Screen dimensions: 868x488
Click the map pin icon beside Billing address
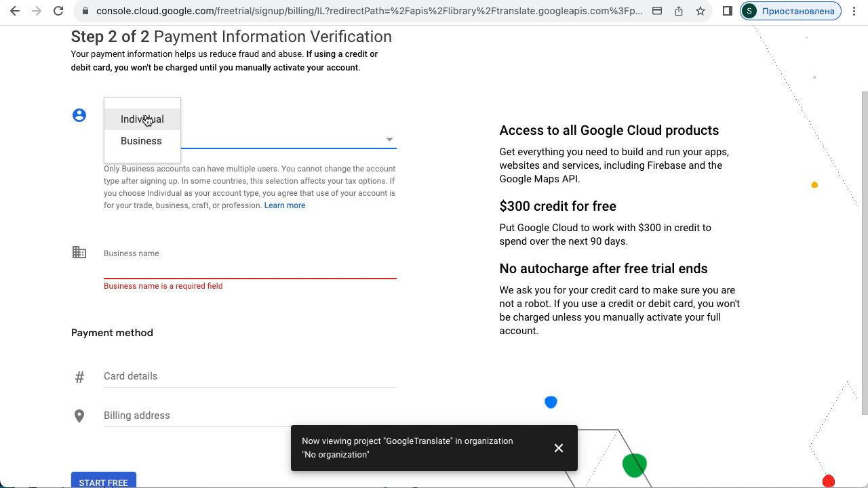point(79,415)
